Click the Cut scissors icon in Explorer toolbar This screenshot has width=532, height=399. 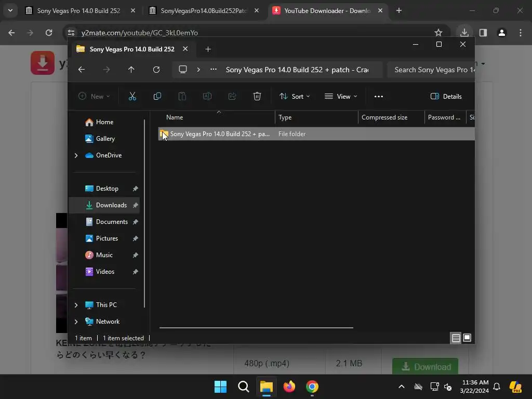click(x=132, y=96)
